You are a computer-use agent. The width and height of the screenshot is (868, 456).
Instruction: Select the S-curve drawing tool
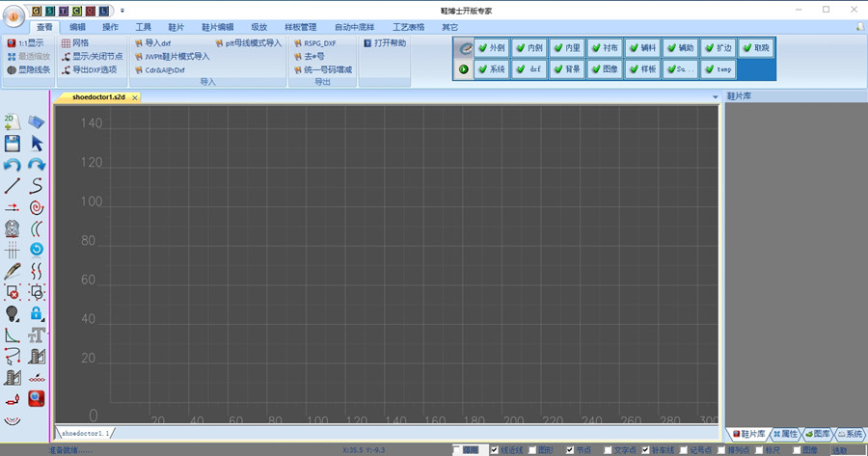coord(37,186)
